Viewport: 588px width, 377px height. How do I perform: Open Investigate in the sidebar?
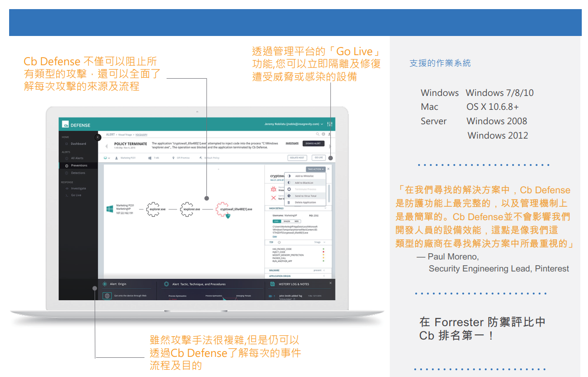[x=78, y=188]
